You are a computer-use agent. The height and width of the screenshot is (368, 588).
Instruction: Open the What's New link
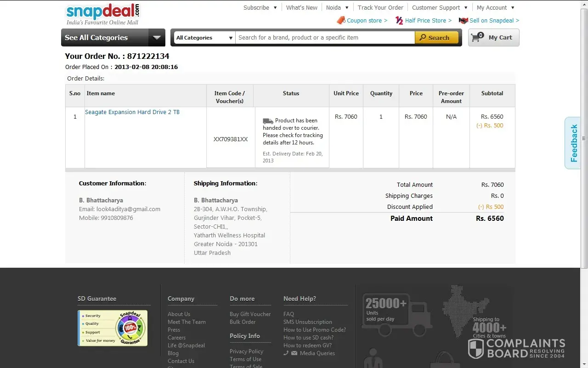point(302,7)
